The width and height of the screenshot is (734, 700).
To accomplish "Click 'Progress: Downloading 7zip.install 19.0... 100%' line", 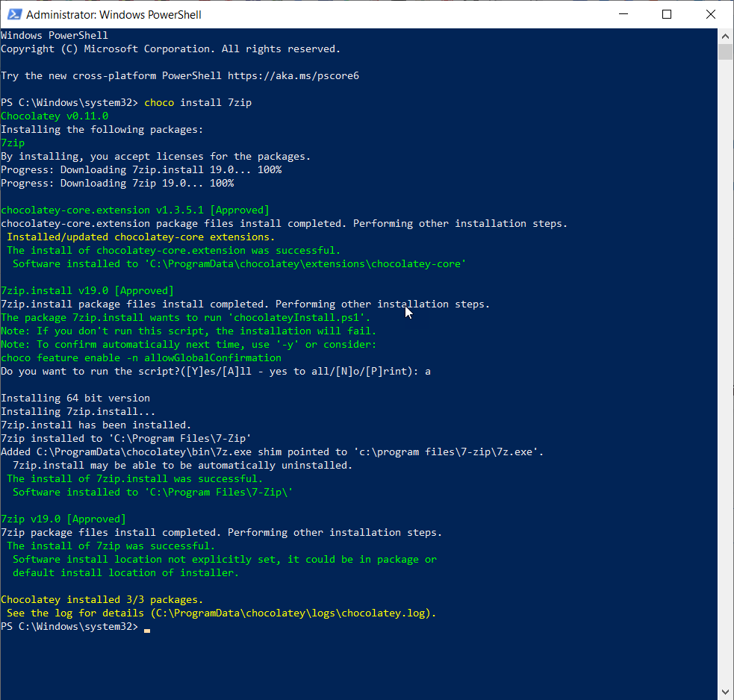I will pyautogui.click(x=141, y=170).
